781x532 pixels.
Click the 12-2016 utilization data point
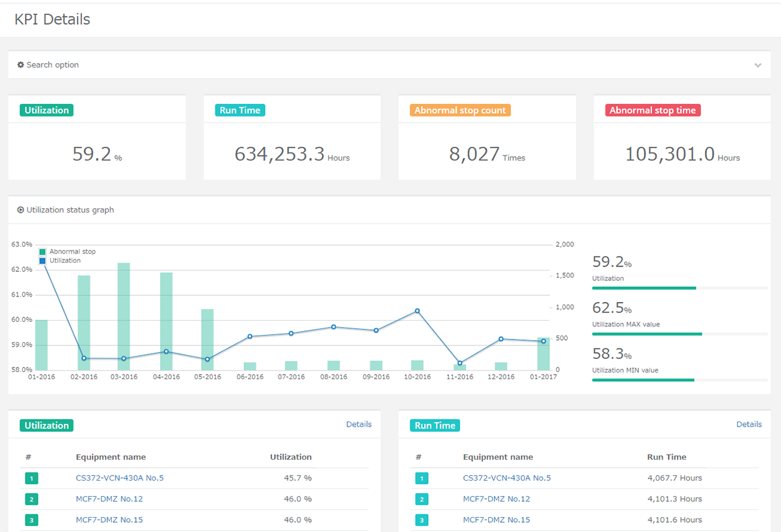[x=501, y=339]
